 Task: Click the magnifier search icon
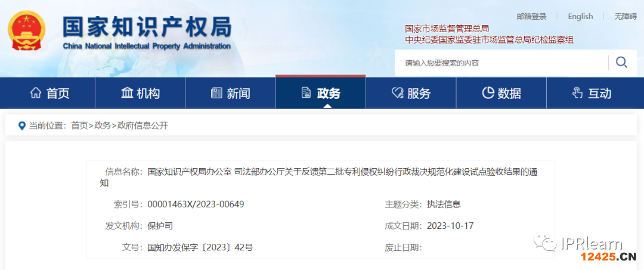pyautogui.click(x=621, y=63)
